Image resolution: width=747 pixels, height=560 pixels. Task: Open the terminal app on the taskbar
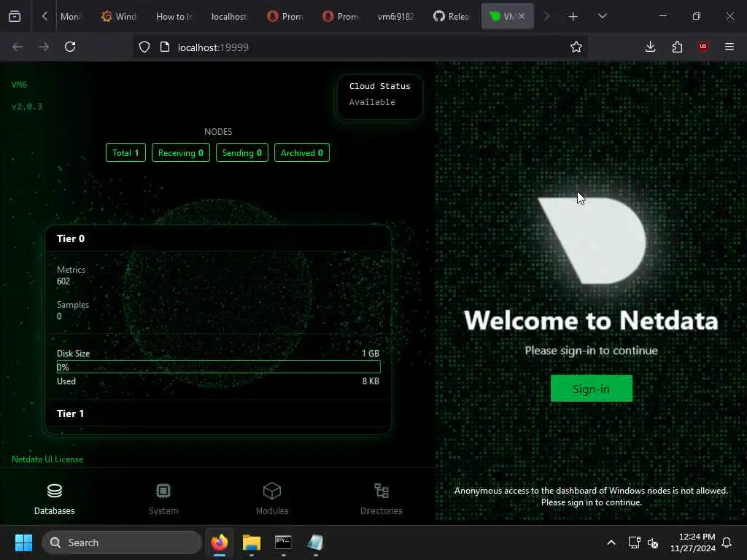tap(283, 542)
